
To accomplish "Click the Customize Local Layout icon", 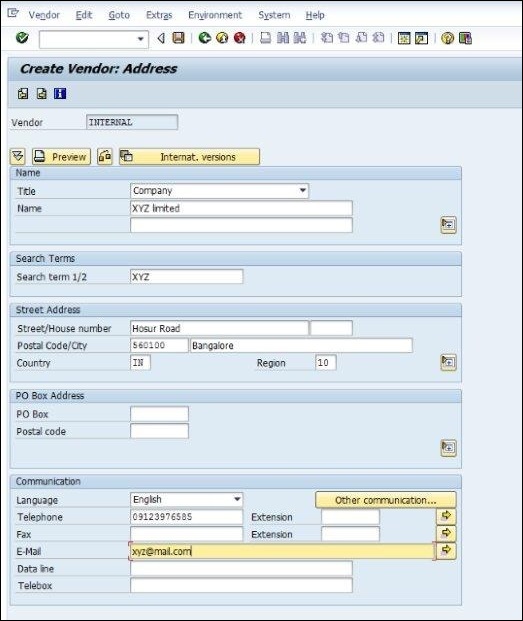I will point(465,38).
